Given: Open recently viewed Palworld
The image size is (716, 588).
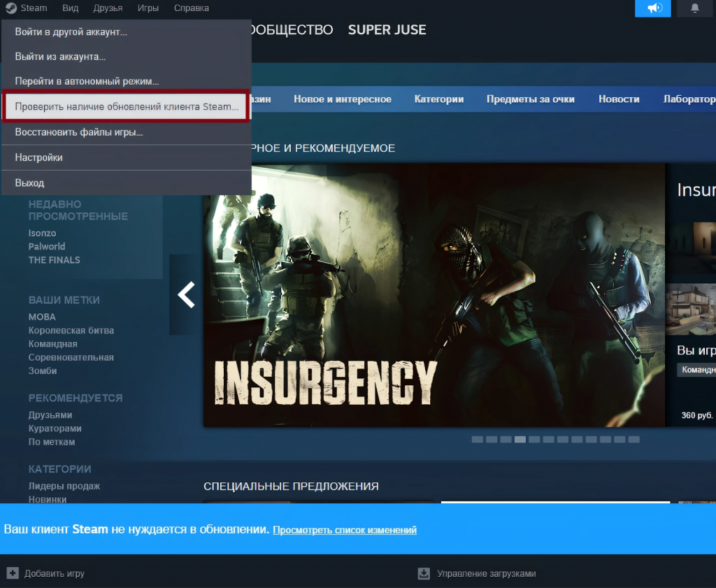Looking at the screenshot, I should 47,247.
